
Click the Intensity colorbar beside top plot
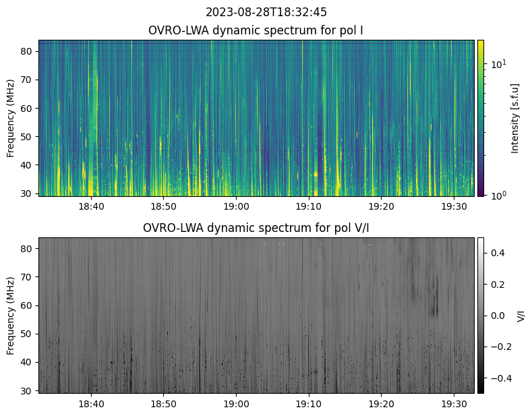[x=481, y=118]
